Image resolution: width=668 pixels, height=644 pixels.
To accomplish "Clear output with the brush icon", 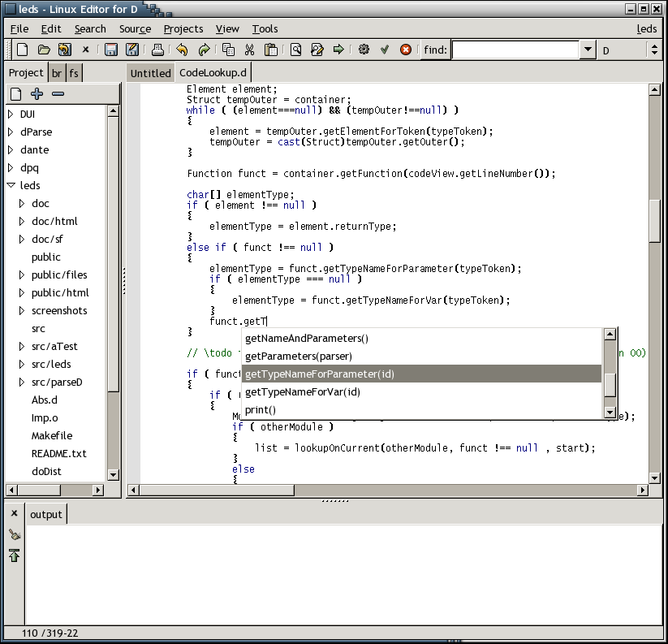I will click(15, 534).
